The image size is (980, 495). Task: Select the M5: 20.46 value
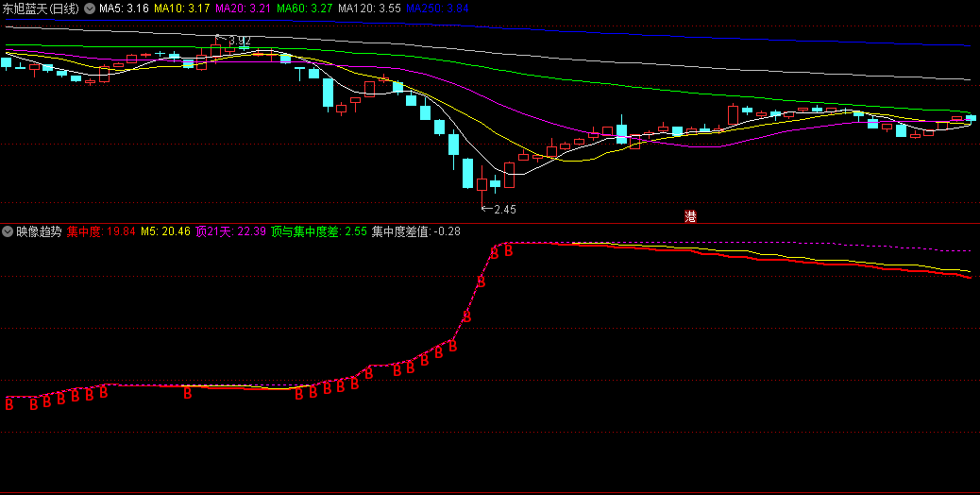[165, 231]
